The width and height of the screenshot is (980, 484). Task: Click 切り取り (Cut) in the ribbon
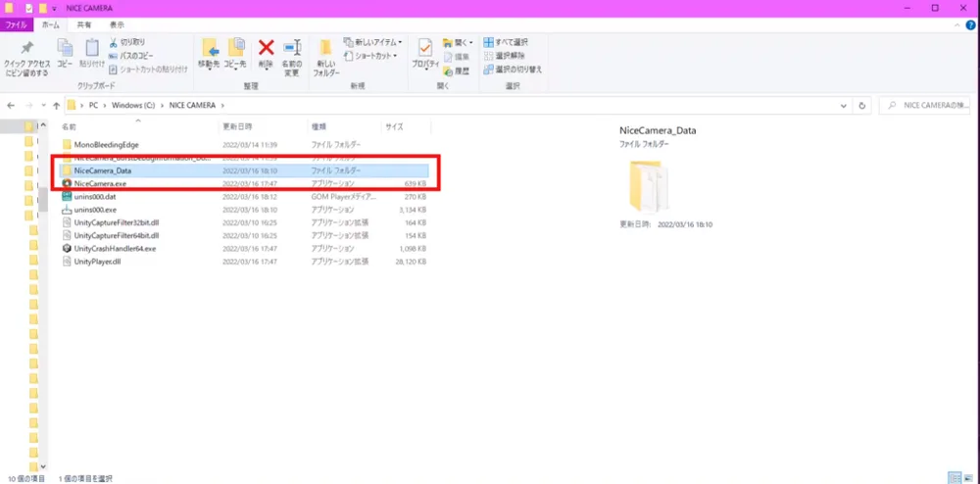126,42
